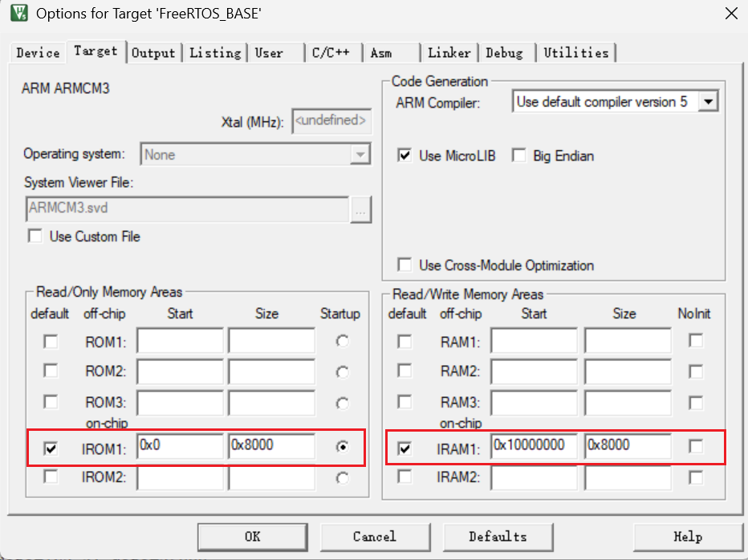Image resolution: width=748 pixels, height=560 pixels.
Task: Enable NoInit for RAM3
Action: (696, 403)
